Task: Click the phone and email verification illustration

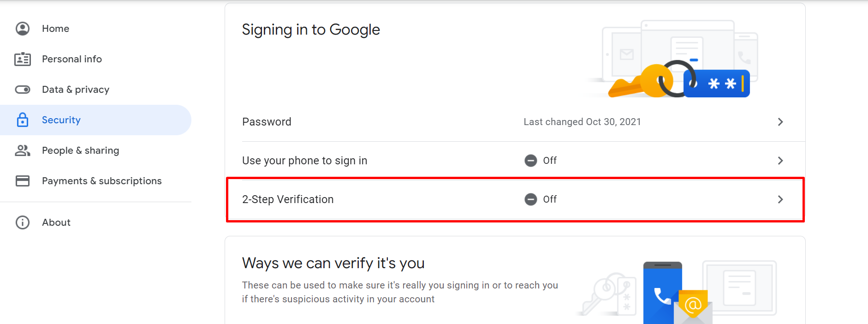Action: click(x=677, y=292)
